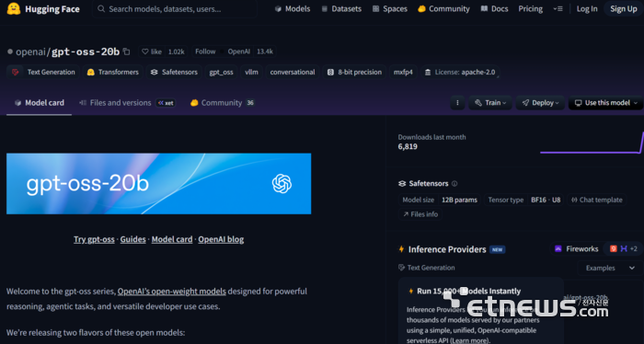The image size is (644, 344).
Task: Click the gpt-oss-20b banner image
Action: pos(158,183)
